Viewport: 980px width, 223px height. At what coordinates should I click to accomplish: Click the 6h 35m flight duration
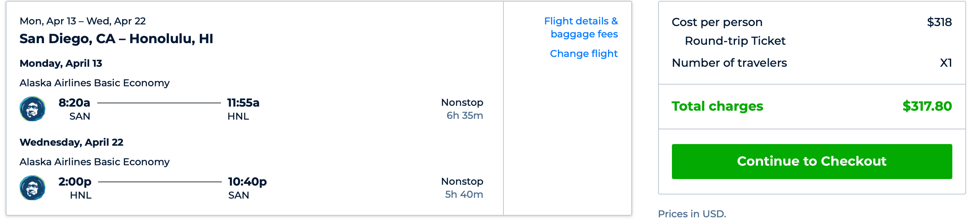(x=465, y=116)
